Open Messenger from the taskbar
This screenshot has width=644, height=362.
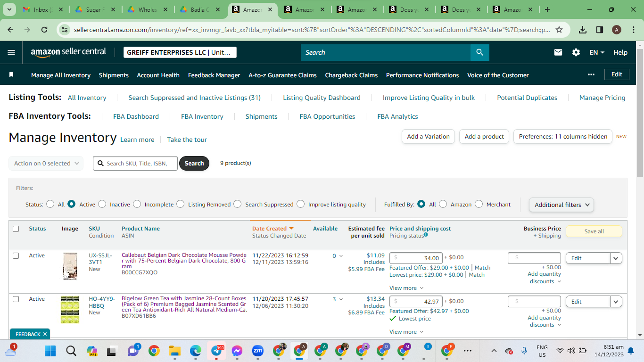pos(237,351)
